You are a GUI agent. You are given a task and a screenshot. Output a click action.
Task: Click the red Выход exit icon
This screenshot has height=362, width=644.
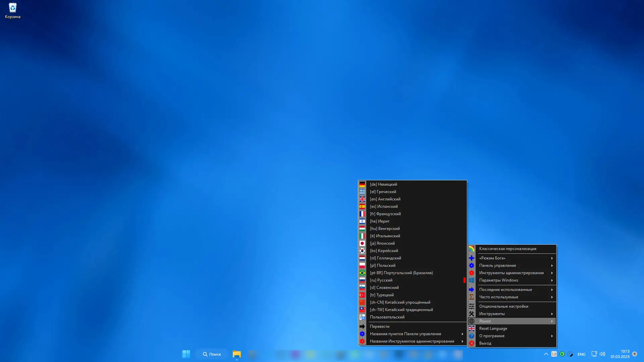[x=471, y=343]
